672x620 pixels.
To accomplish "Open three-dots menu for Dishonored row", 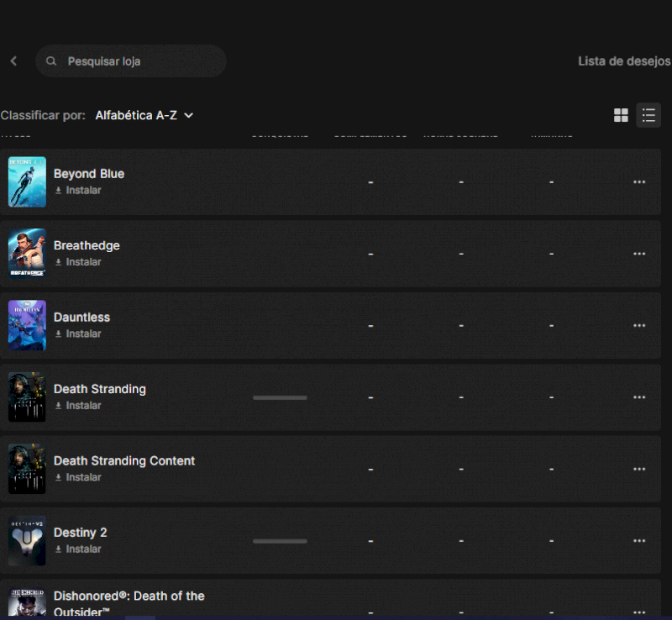I will coord(639,612).
